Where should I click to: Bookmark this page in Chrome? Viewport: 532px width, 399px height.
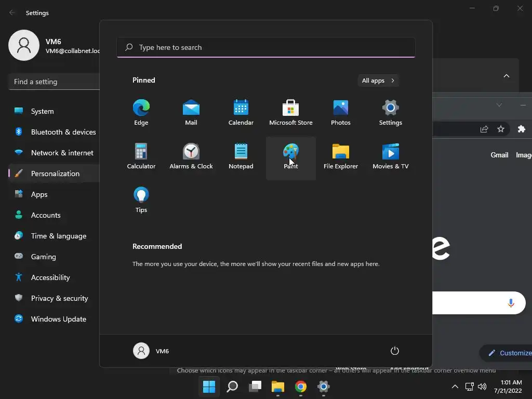tap(501, 129)
